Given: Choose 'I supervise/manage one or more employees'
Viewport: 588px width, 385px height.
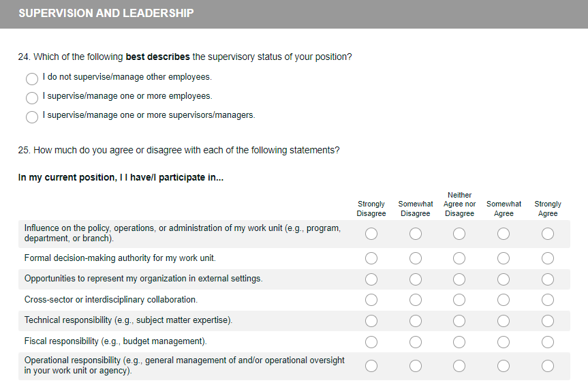Looking at the screenshot, I should click(x=32, y=98).
